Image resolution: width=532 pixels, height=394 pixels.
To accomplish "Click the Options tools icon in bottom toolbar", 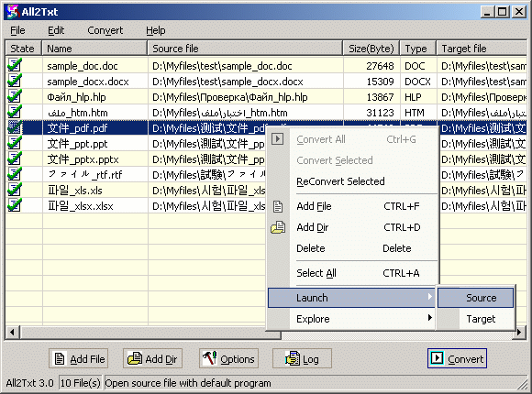I will pyautogui.click(x=209, y=358).
